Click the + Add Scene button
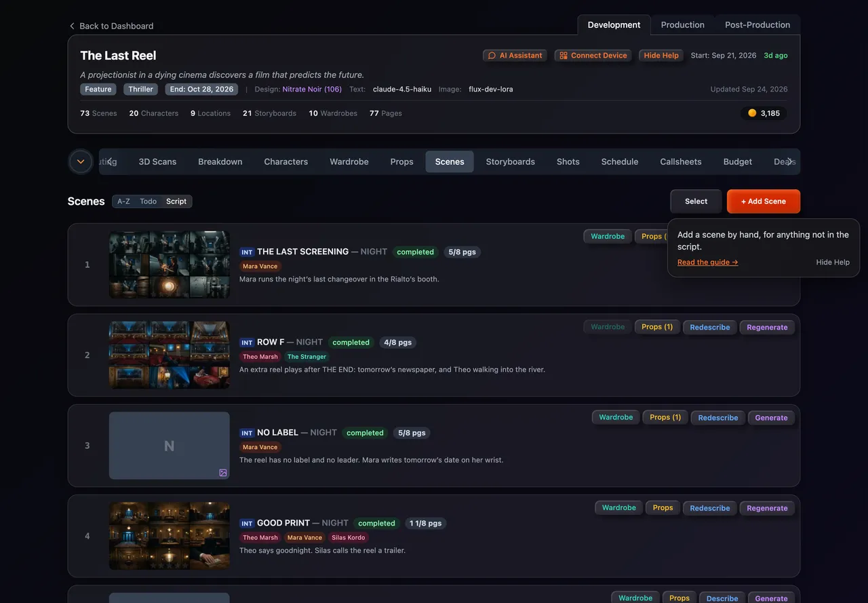Viewport: 868px width, 603px height. [x=764, y=201]
